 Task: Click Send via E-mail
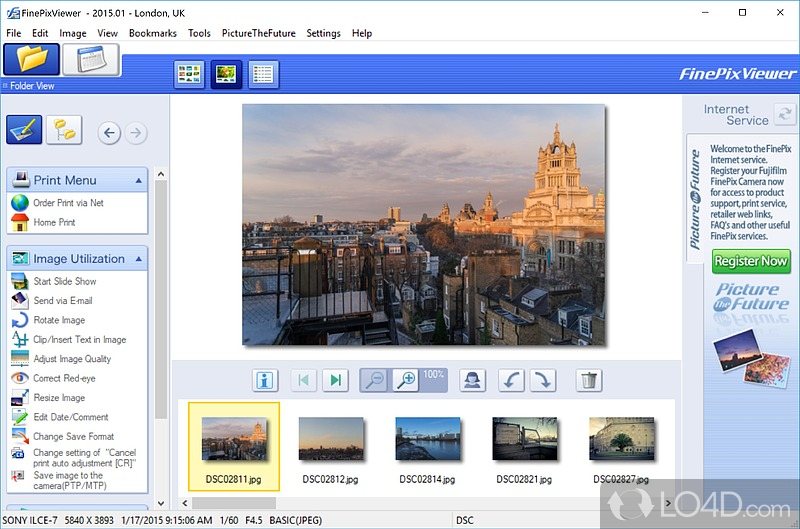63,300
